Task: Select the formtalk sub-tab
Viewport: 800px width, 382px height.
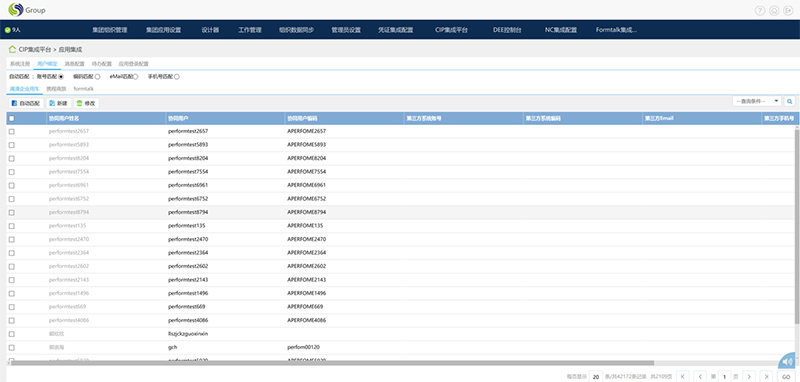Action: (x=84, y=89)
